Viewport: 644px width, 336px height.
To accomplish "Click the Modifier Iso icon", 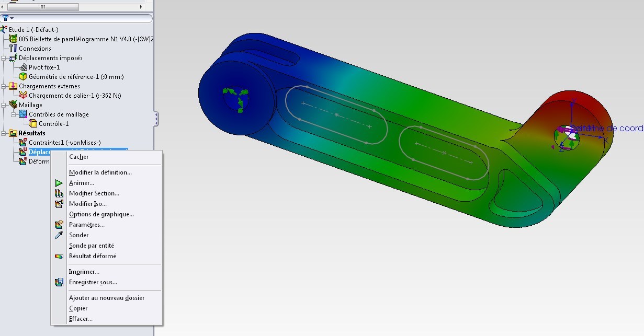I will [x=59, y=204].
